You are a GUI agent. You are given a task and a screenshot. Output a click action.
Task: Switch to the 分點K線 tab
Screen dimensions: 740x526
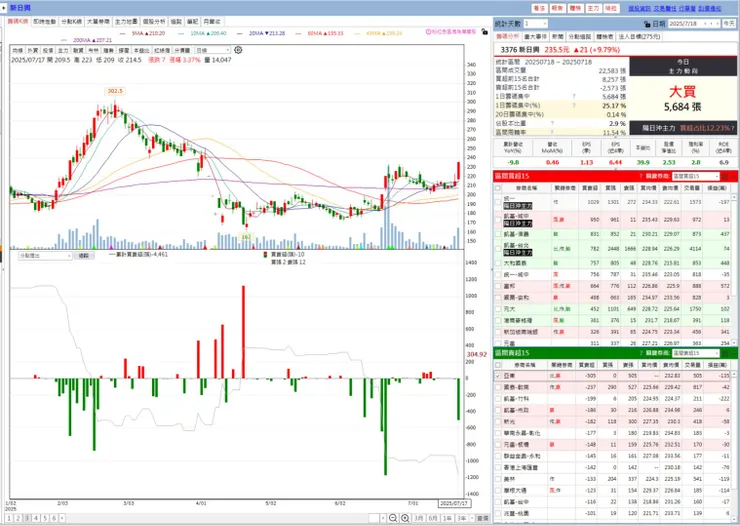pyautogui.click(x=72, y=22)
